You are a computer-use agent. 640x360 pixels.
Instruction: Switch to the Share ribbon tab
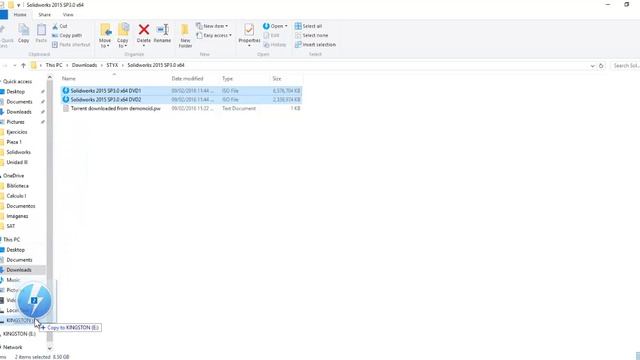point(44,15)
